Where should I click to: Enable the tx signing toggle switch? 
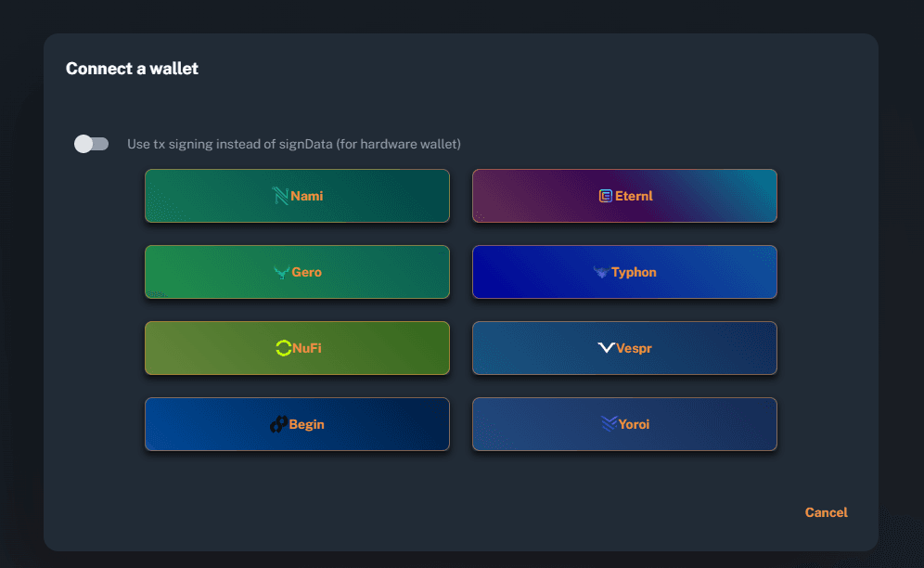coord(92,144)
